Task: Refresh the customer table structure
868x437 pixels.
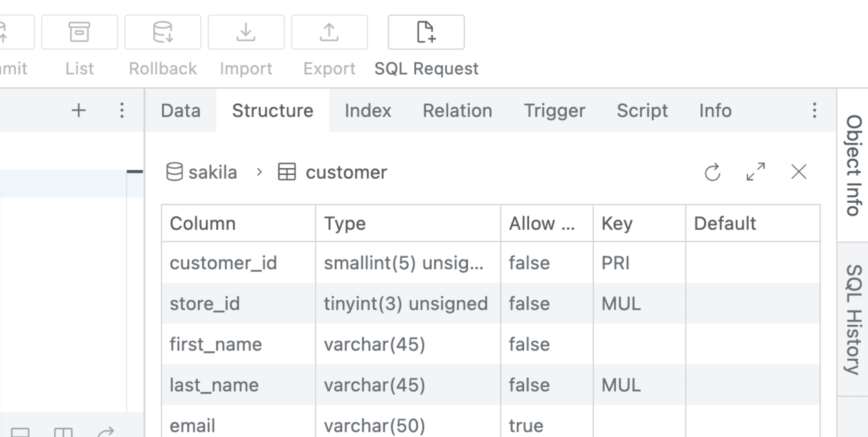Action: 712,172
